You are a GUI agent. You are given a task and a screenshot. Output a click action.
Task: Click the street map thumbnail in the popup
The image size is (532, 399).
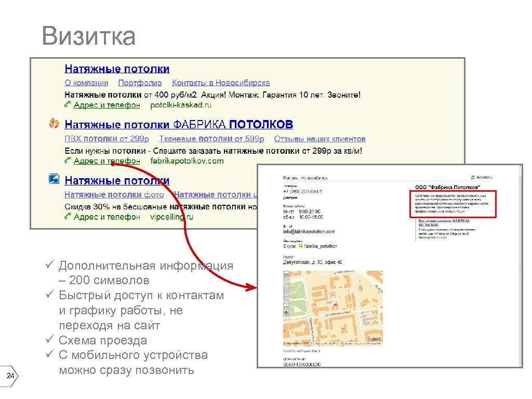tap(333, 308)
